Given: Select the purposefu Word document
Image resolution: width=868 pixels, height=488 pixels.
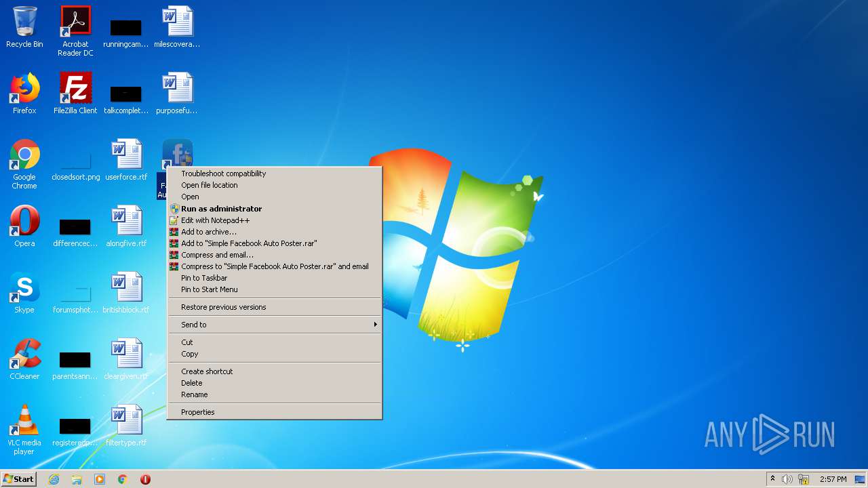Looking at the screenshot, I should [x=177, y=94].
